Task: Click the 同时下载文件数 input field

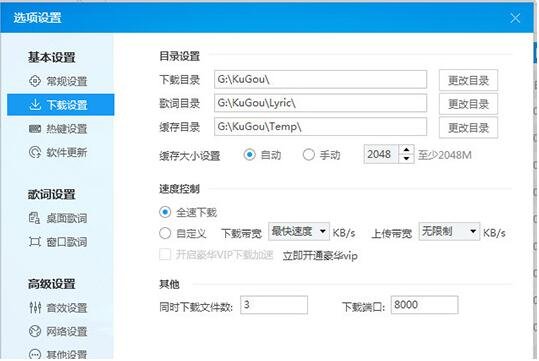Action: 274,305
